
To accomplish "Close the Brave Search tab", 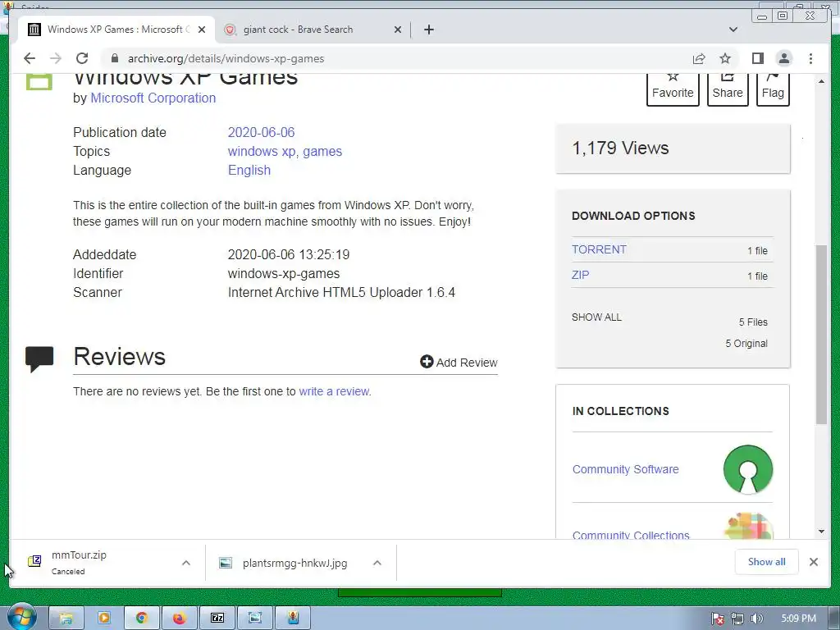I will [398, 30].
